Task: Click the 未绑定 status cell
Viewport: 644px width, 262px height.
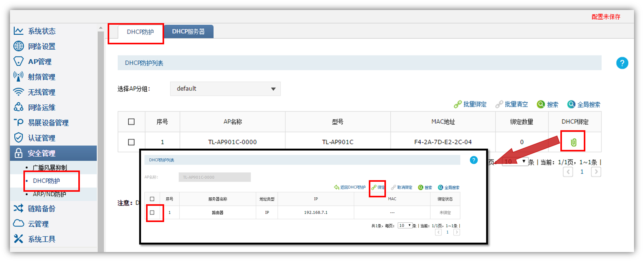Action: (445, 213)
